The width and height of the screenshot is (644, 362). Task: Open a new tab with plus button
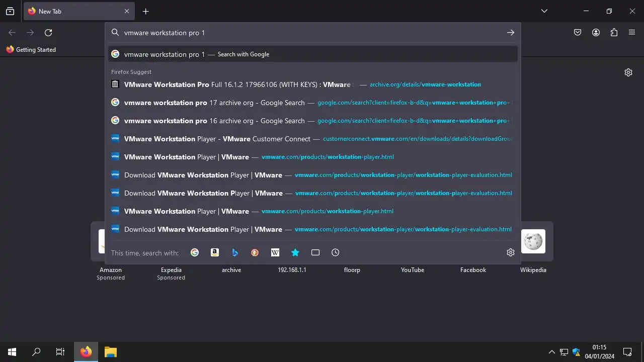145,11
